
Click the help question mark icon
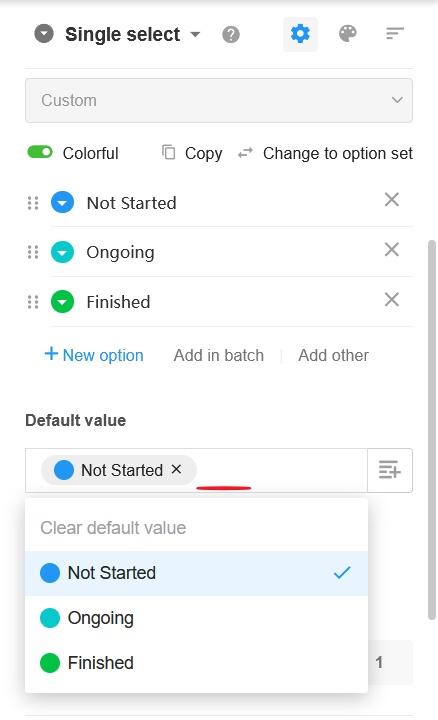231,34
